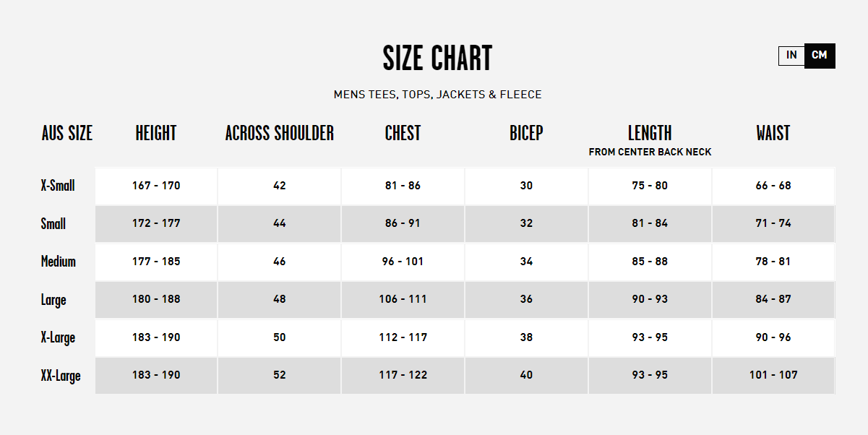Click the LENGTH column header
Viewport: 868px width, 435px height.
(650, 133)
